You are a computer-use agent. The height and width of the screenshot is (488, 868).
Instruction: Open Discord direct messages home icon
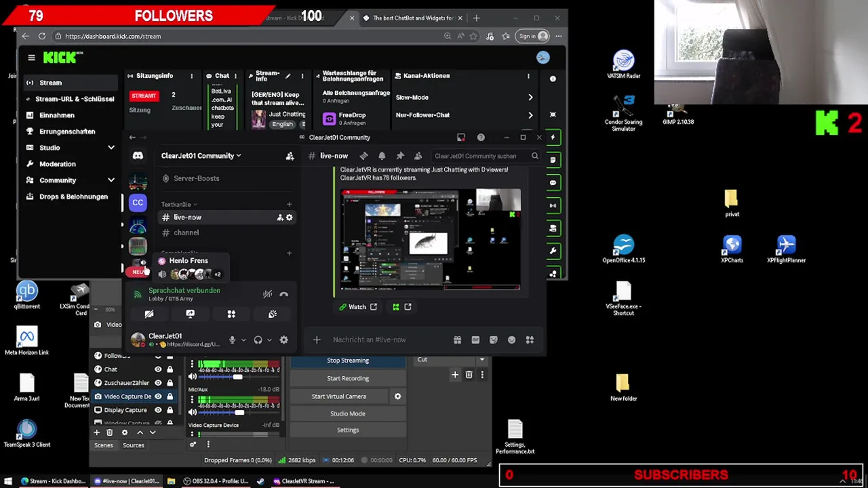(x=138, y=156)
